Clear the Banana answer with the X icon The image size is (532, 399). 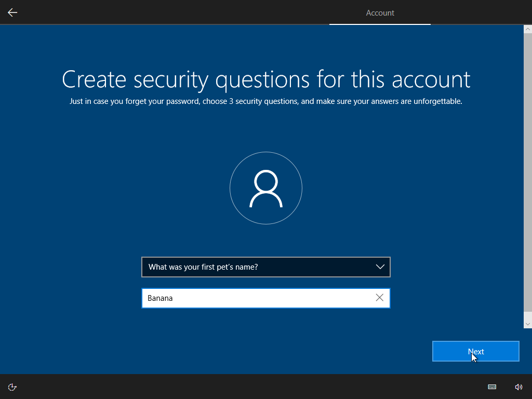point(379,298)
